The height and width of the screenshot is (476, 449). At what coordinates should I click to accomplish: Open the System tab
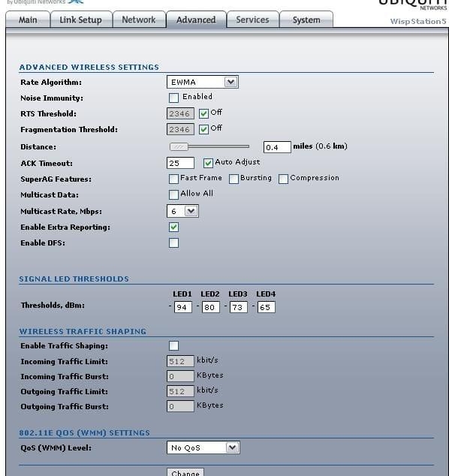pos(306,20)
